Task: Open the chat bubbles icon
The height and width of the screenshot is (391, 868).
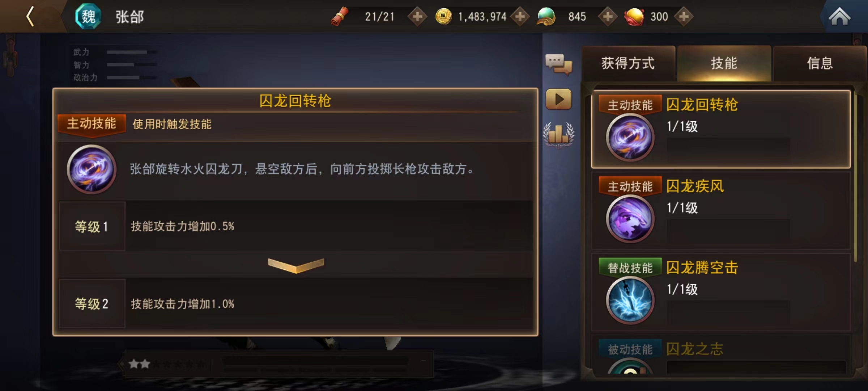Action: pyautogui.click(x=558, y=64)
